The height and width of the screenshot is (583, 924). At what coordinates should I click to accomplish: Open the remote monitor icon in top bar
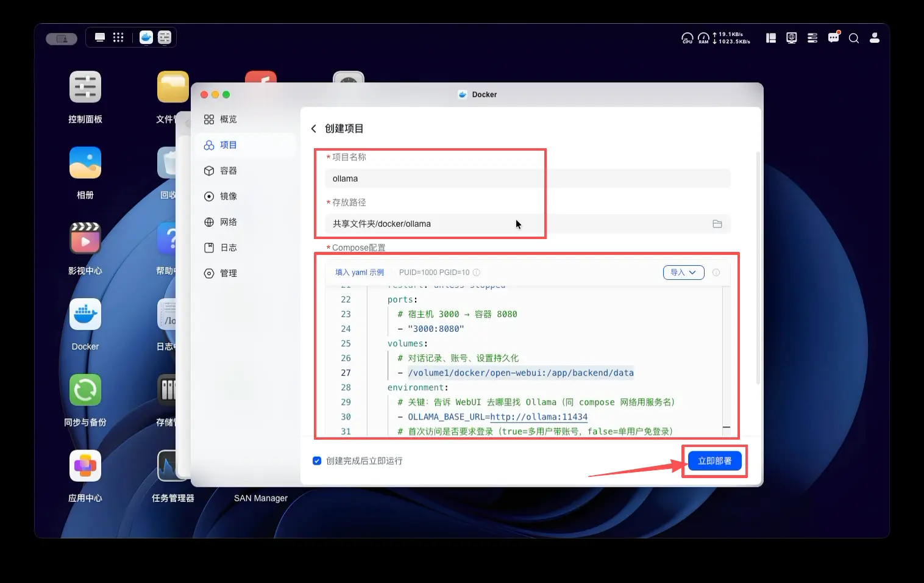coord(792,38)
